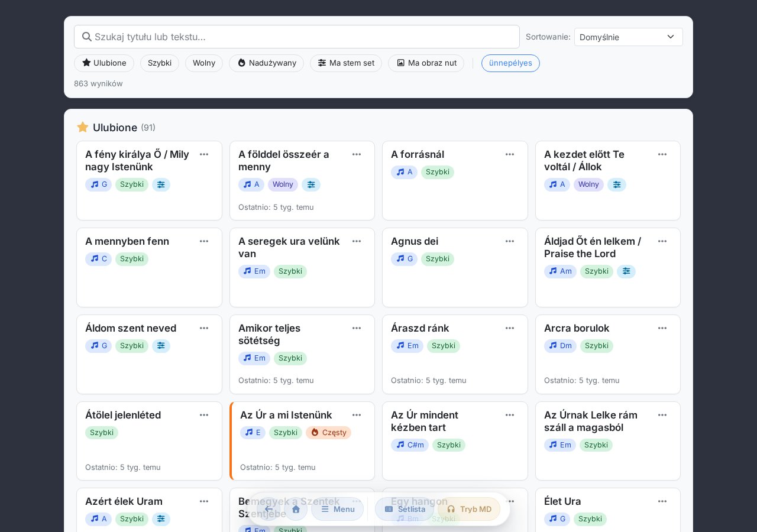Click the three-dot menu on "A forrásnál"
The width and height of the screenshot is (757, 532).
(x=510, y=154)
